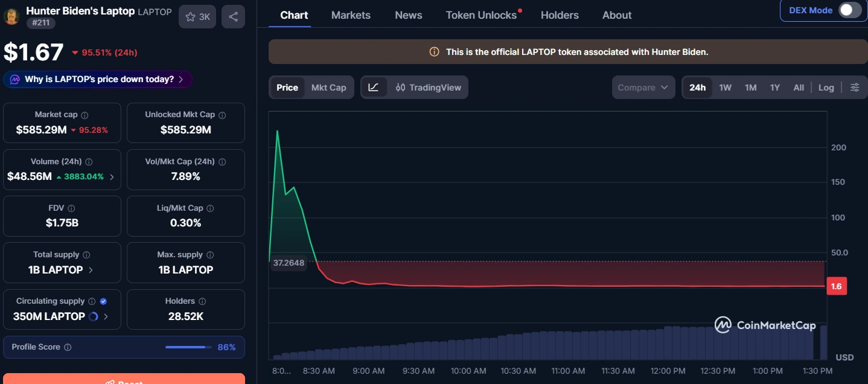Click the AI icon in price-down prompt

point(14,79)
